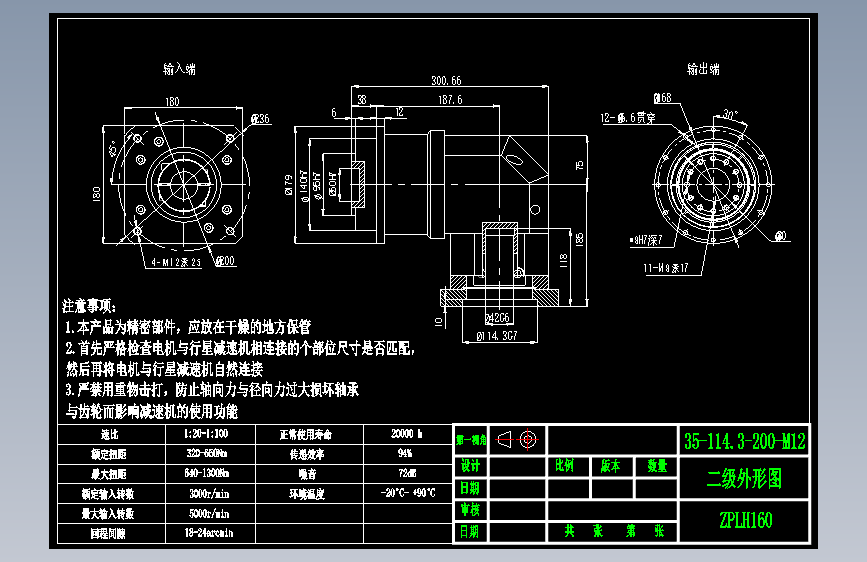
Task: Click the 'Ø179' diameter dimension
Action: tap(289, 185)
